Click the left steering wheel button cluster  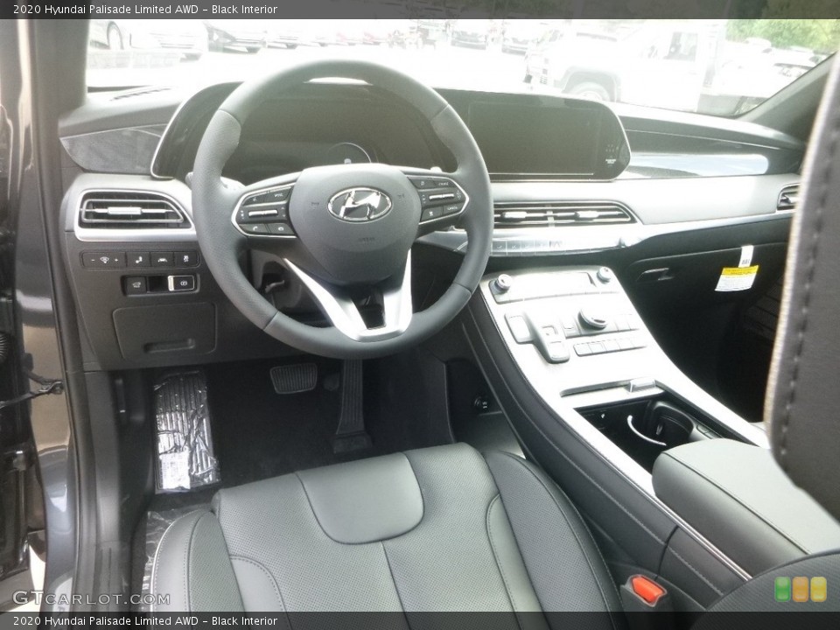(266, 213)
